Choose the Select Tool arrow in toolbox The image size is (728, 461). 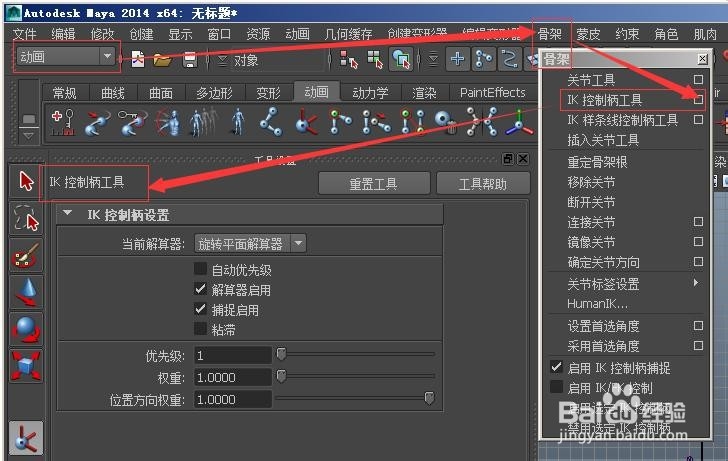[26, 181]
